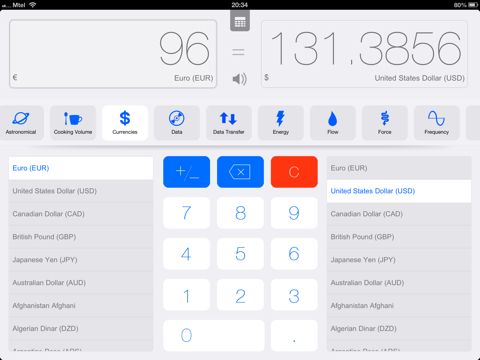Screen dimensions: 480x360
Task: Select Australian Dollar (AUD) in the left list
Action: tap(81, 283)
